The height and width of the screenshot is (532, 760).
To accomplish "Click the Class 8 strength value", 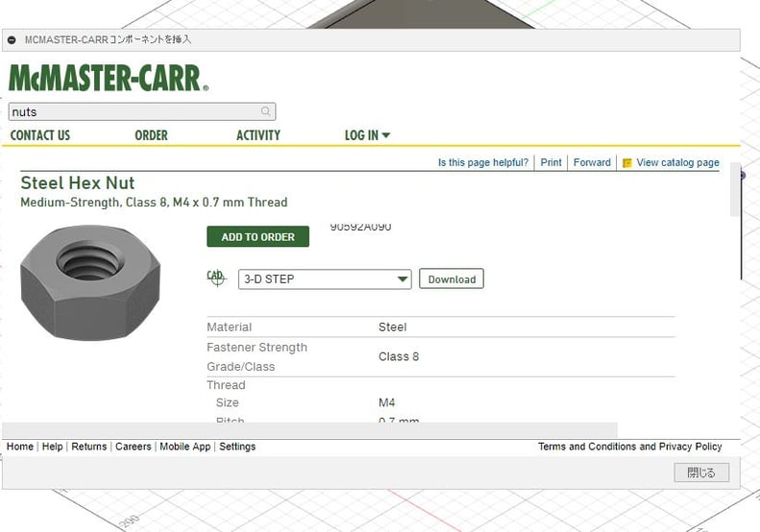I will (399, 356).
